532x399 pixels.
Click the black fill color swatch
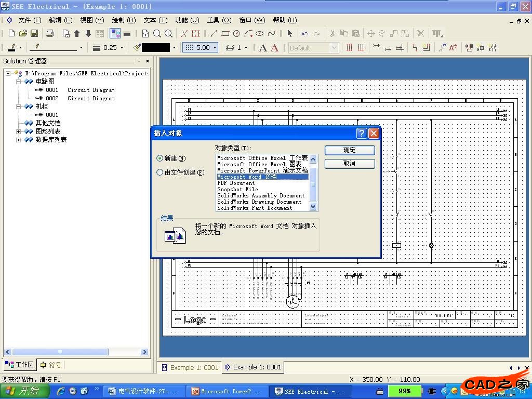[x=156, y=47]
